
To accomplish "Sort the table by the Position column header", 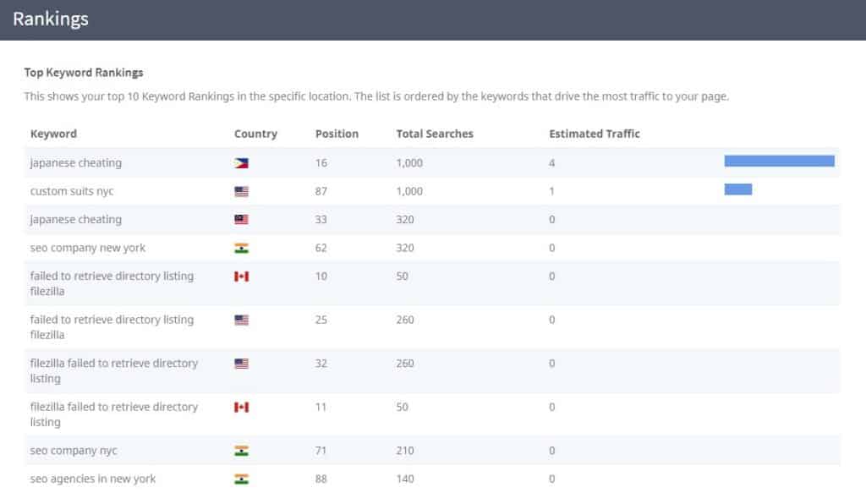I will click(336, 134).
